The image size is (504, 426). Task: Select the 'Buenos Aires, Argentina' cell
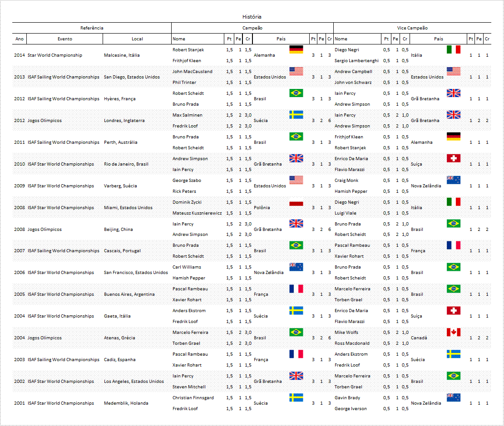129,294
